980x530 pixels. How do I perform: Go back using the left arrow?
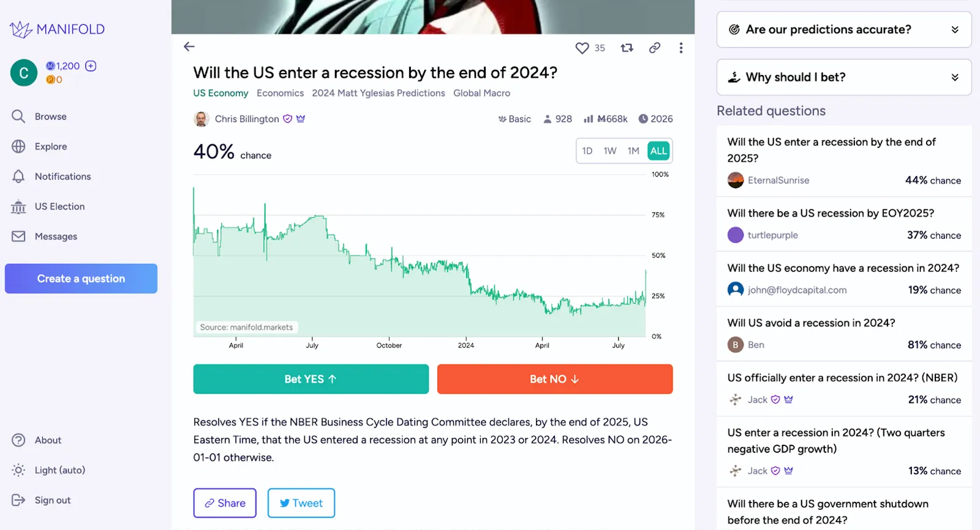click(x=189, y=47)
